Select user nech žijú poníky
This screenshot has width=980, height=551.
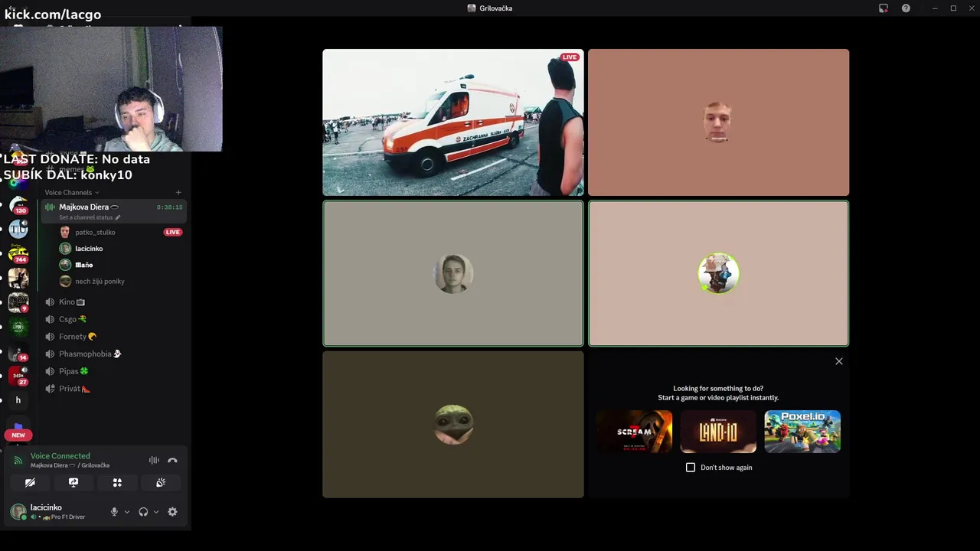[x=113, y=281]
